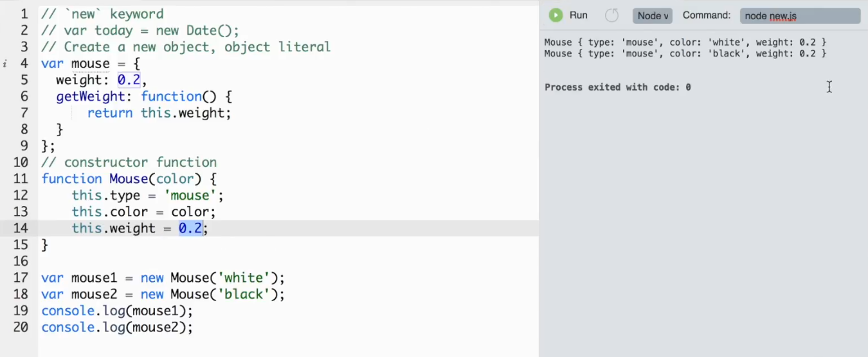Click the circular reload icon beside Run
Viewport: 868px width, 357px height.
[612, 15]
